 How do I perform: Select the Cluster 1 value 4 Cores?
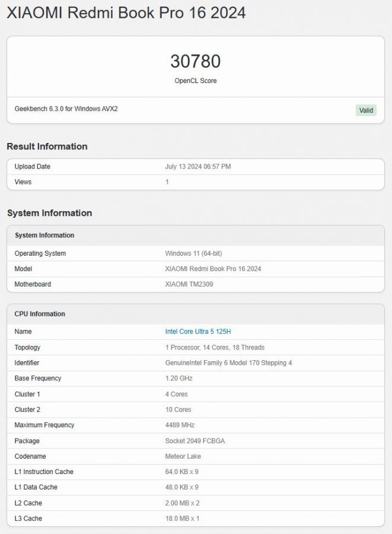(x=177, y=394)
